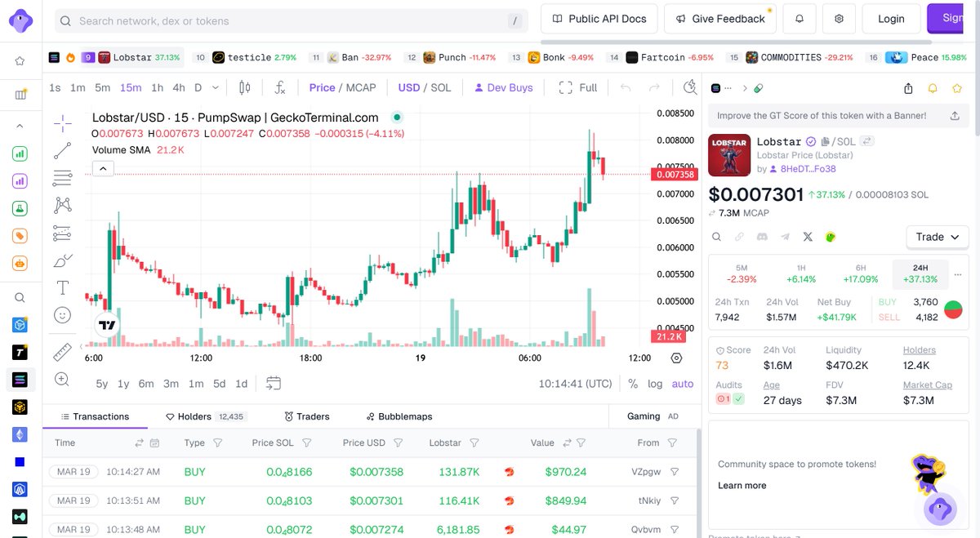Viewport: 980px width, 538px height.
Task: Open the Lobstar token logo thumbnail
Action: (729, 155)
